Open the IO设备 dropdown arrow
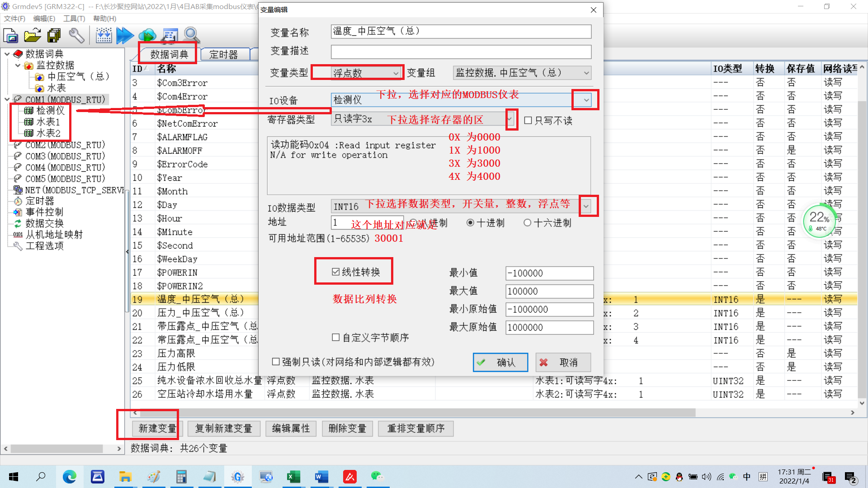 coord(586,100)
